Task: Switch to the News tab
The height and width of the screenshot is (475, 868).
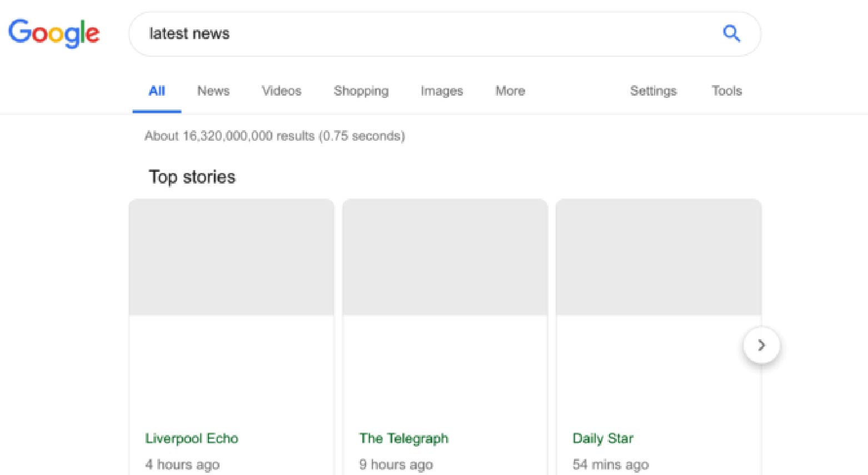Action: [213, 91]
